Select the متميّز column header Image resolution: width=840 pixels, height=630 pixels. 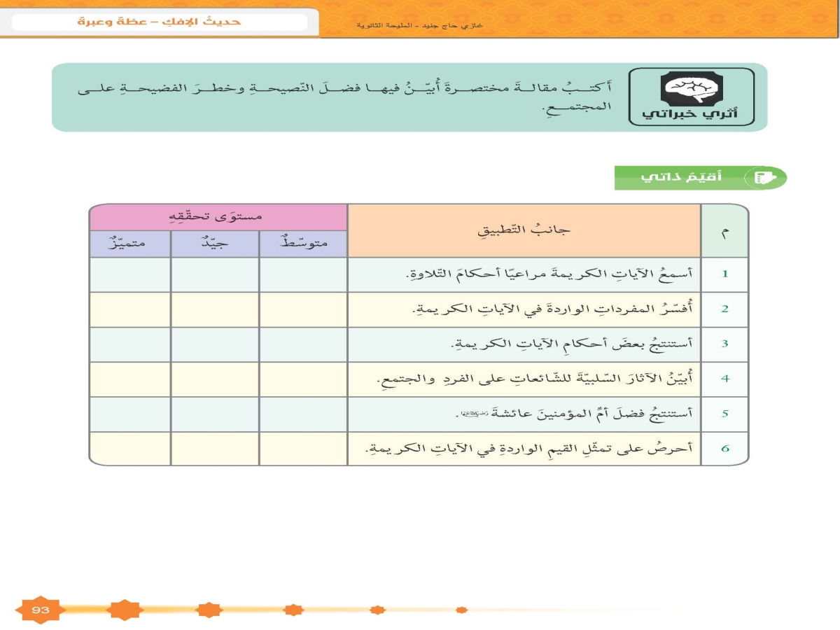click(x=130, y=244)
